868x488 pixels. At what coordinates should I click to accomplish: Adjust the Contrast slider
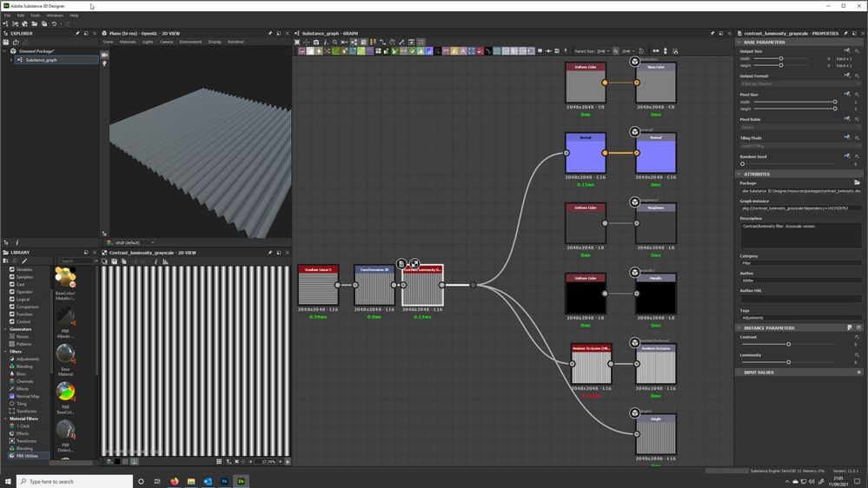click(788, 344)
